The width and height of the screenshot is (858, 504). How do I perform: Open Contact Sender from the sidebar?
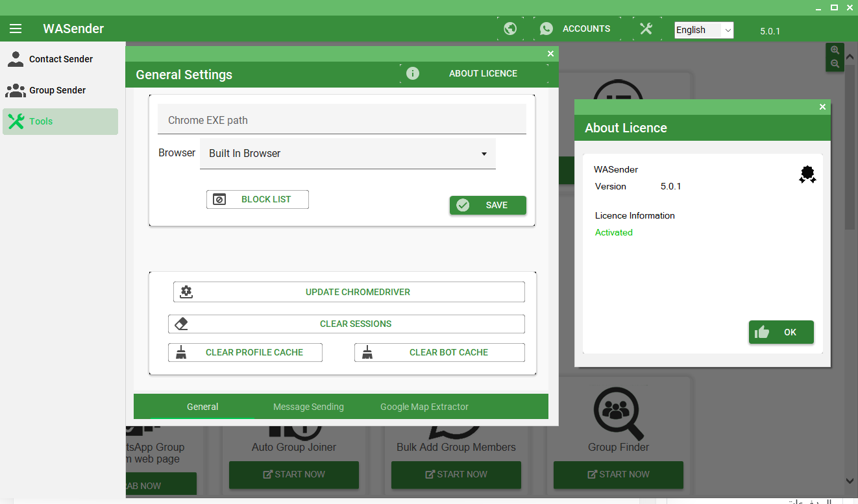coord(60,59)
